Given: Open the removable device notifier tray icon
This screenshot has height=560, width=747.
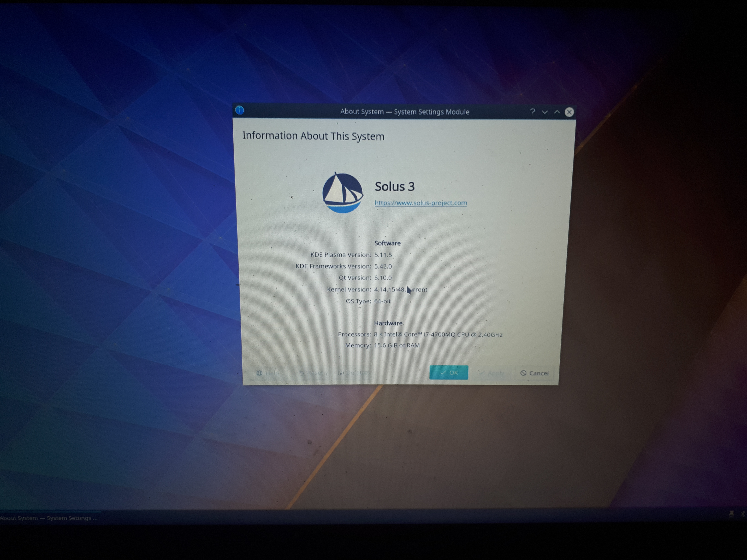Looking at the screenshot, I should 731,514.
